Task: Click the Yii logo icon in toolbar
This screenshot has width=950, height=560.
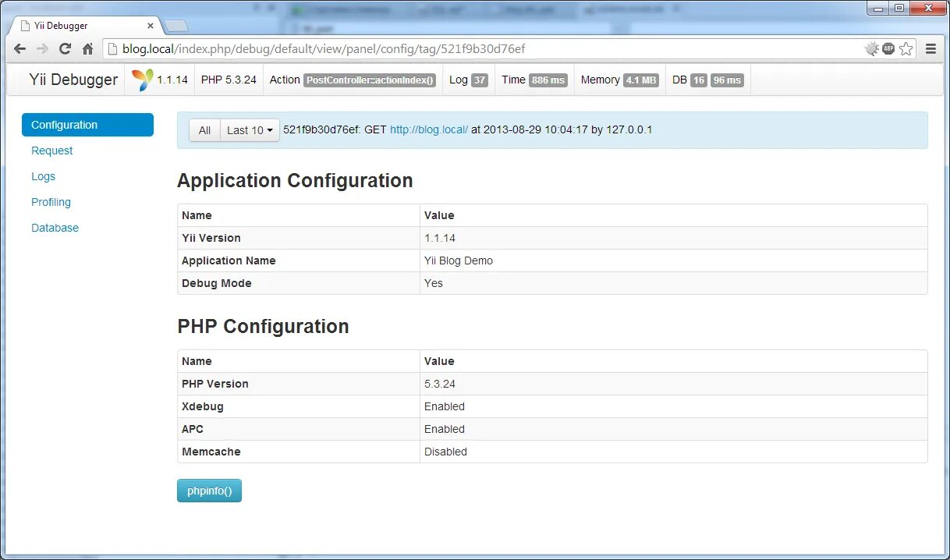Action: pyautogui.click(x=143, y=80)
